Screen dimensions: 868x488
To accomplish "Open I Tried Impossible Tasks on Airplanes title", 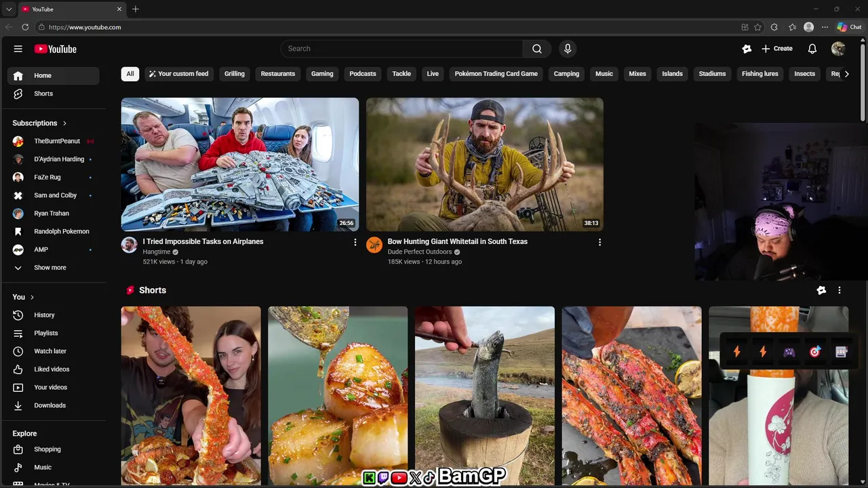I will tap(203, 241).
